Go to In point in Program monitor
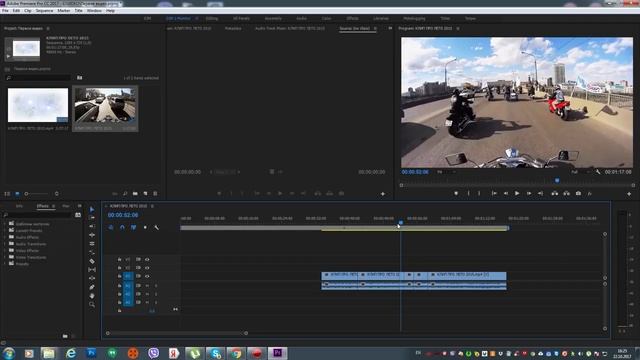Viewport: 640px width, 360px height. (x=494, y=193)
